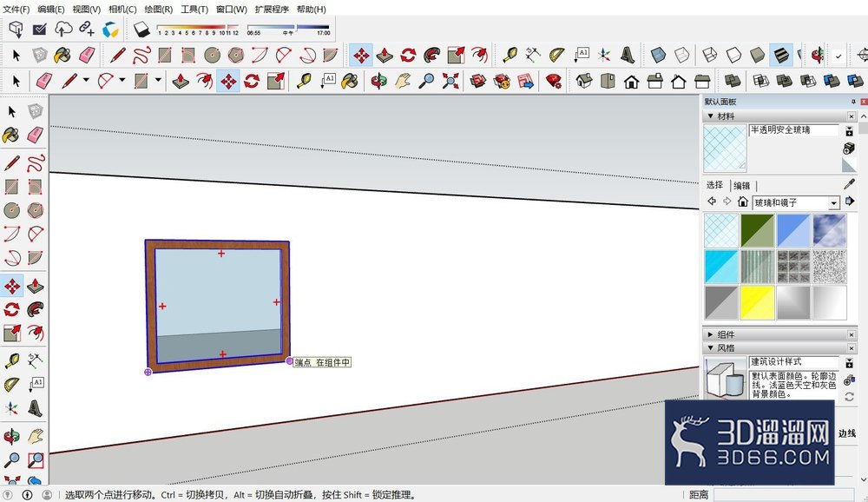Click the Send to LayOut icon
This screenshot has height=502, width=868.
pos(525,82)
